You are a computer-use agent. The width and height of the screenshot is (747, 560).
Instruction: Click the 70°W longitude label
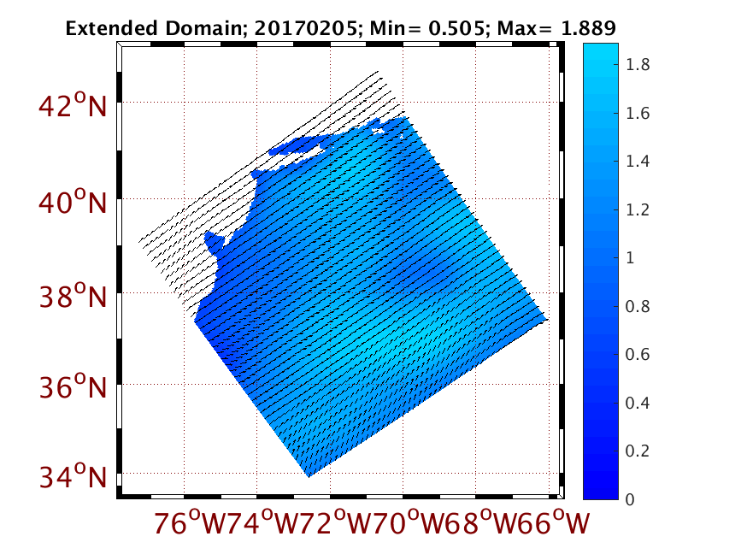pyautogui.click(x=409, y=522)
